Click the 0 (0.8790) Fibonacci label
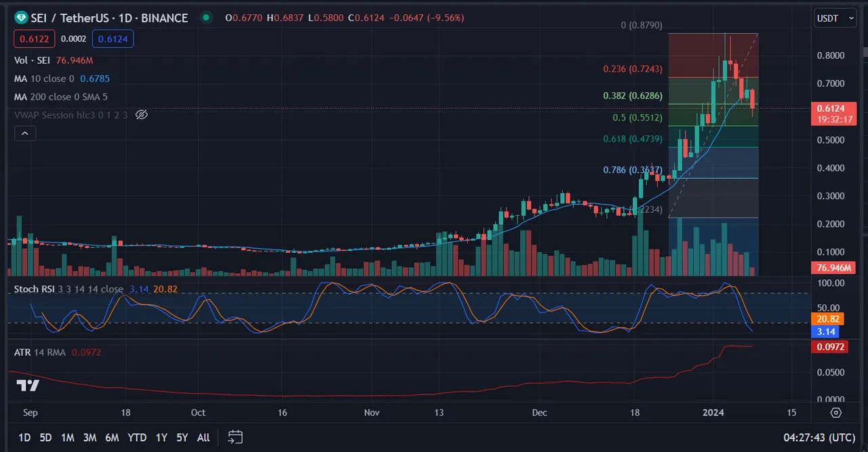Image resolution: width=868 pixels, height=452 pixels. pyautogui.click(x=642, y=26)
